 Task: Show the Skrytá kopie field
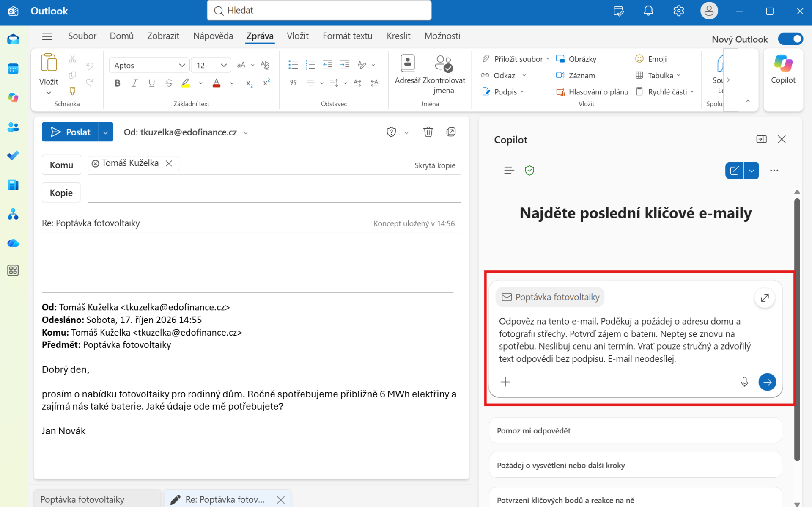click(435, 165)
